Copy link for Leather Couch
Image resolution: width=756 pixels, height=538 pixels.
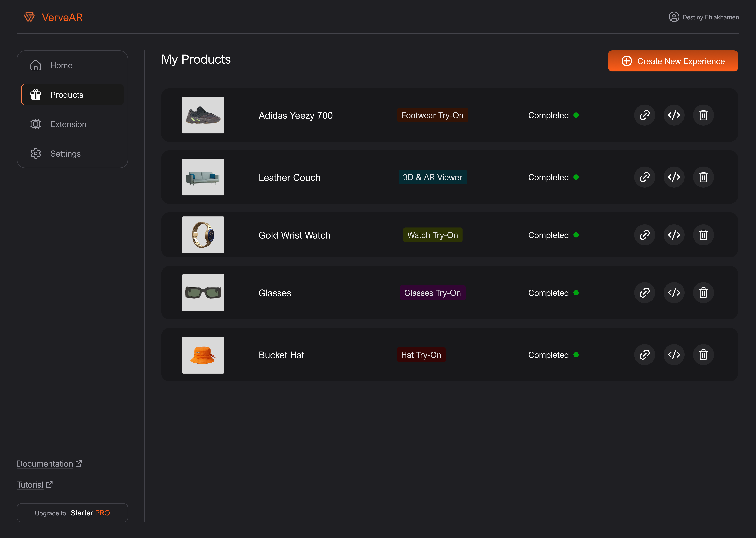644,177
